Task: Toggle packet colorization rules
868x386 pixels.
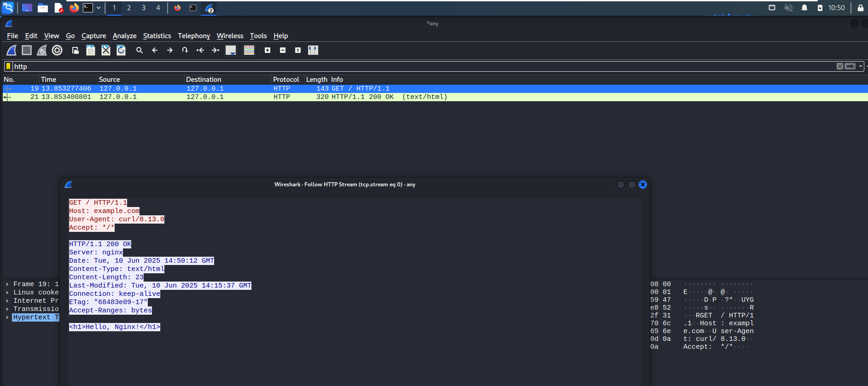Action: (x=249, y=50)
